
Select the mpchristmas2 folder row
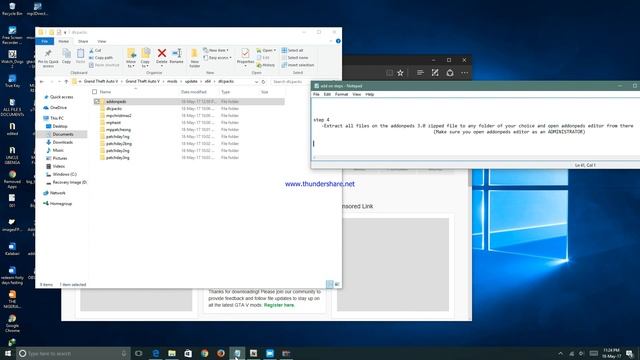coord(190,116)
